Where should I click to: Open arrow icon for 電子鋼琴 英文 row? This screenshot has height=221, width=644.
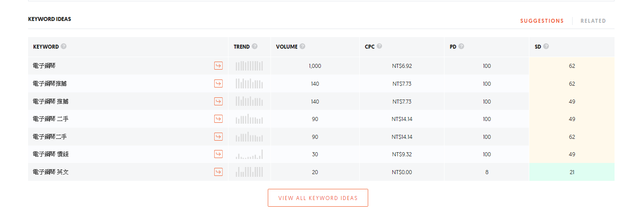[218, 172]
